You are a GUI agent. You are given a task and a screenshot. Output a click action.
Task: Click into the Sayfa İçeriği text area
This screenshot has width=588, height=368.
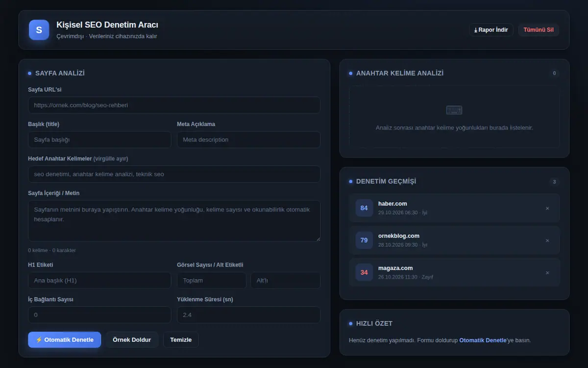(x=174, y=221)
